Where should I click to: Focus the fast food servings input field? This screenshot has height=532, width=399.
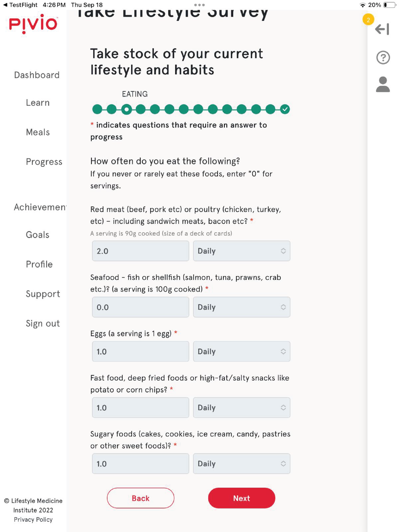141,408
